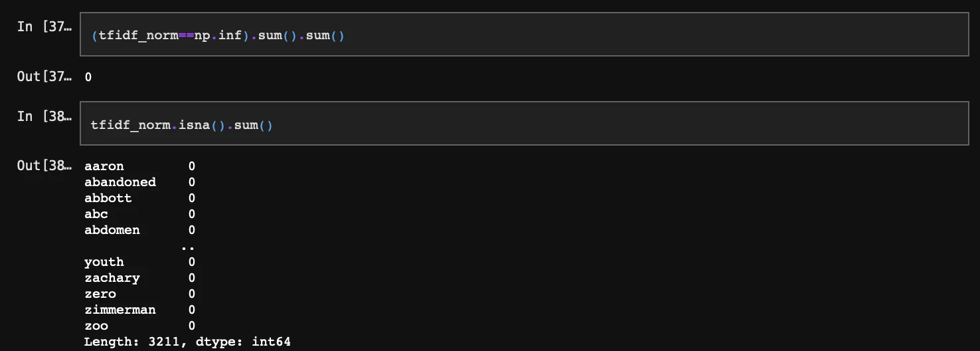Click the 'zero' output row

(100, 294)
